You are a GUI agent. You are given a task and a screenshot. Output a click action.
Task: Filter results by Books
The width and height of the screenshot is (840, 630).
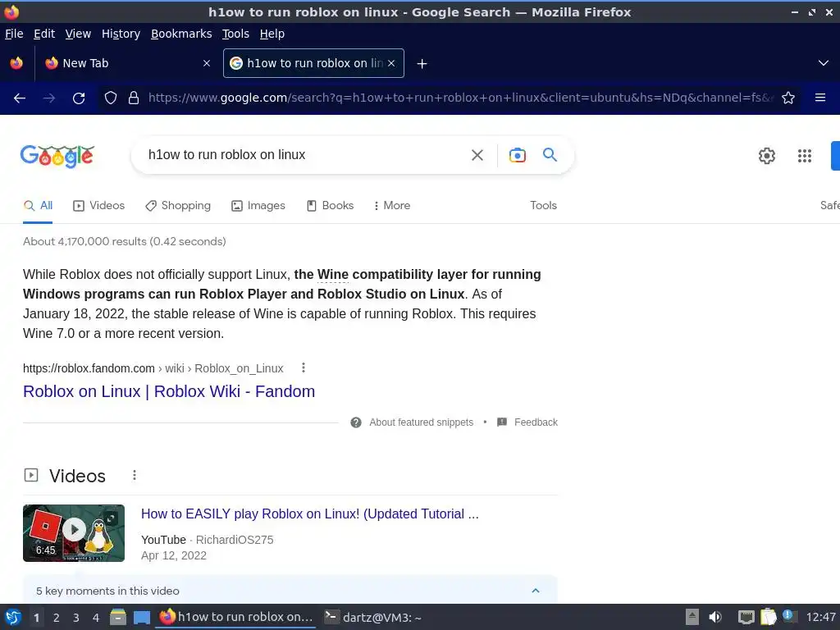coord(330,206)
